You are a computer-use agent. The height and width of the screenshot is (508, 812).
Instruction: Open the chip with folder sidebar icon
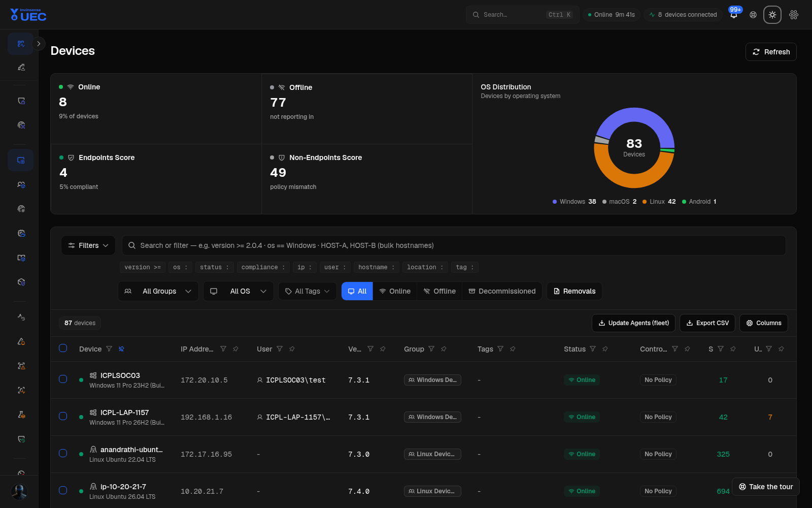point(21,233)
